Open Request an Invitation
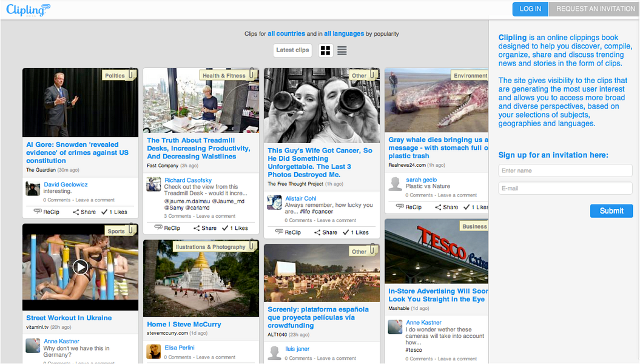 [x=595, y=9]
